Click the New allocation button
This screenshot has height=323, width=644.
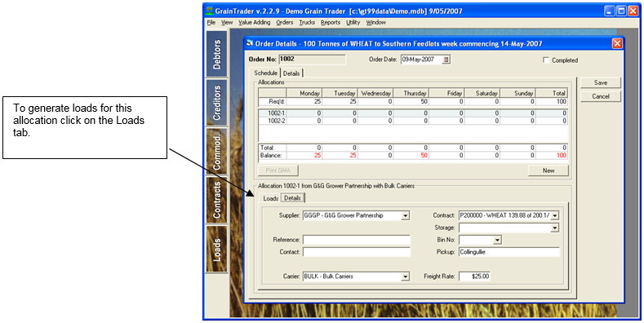pyautogui.click(x=549, y=170)
